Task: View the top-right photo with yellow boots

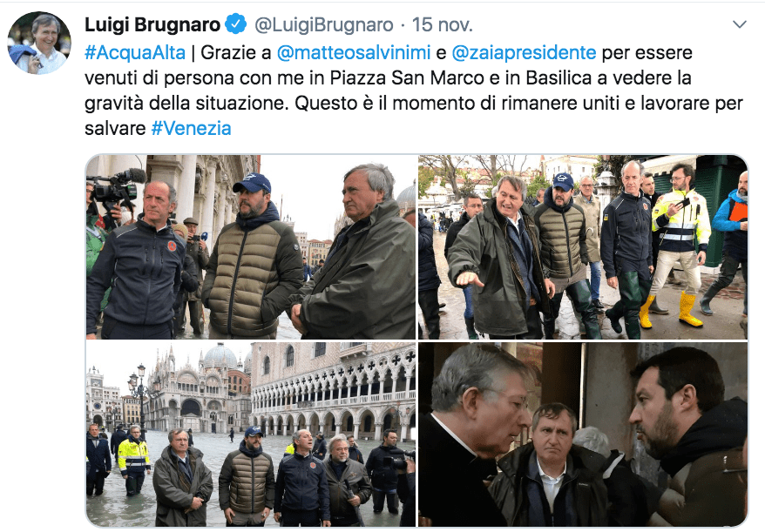Action: [583, 246]
